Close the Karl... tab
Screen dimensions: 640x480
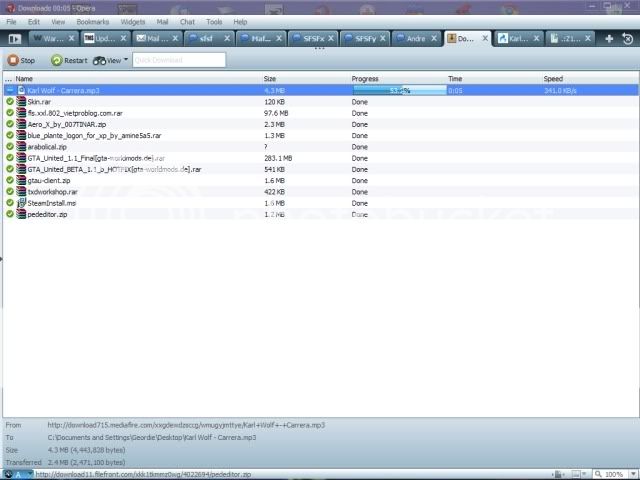[536, 38]
